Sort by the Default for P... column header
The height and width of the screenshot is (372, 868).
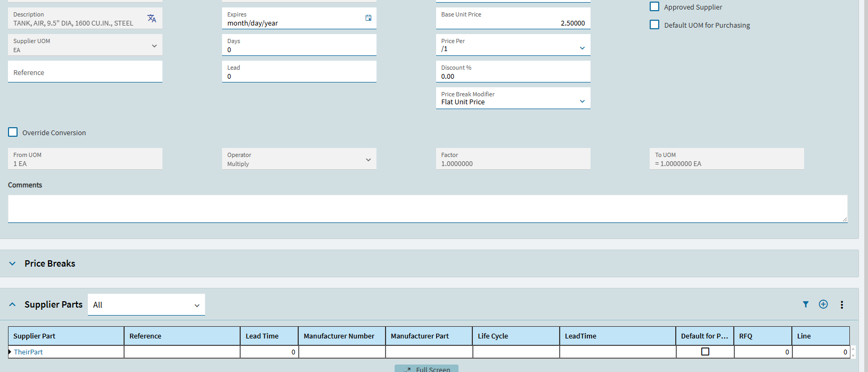(705, 336)
